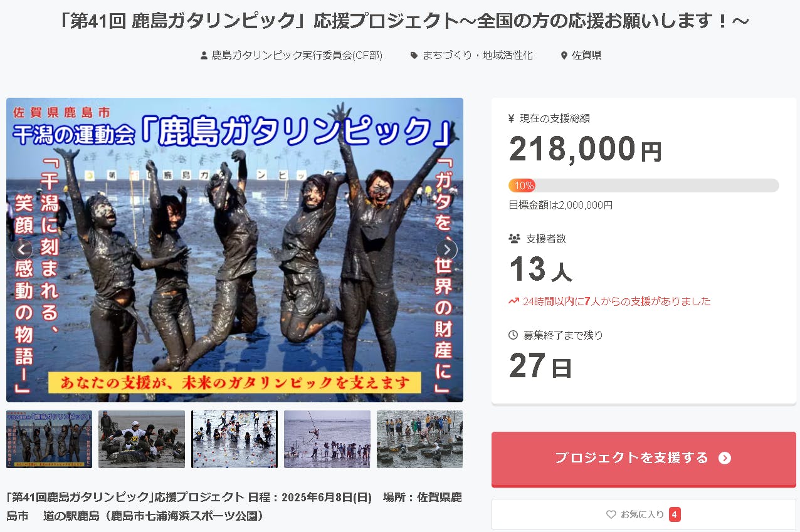Image resolution: width=800 pixels, height=532 pixels.
Task: Click the arrow circle icon in support button
Action: coord(725,458)
